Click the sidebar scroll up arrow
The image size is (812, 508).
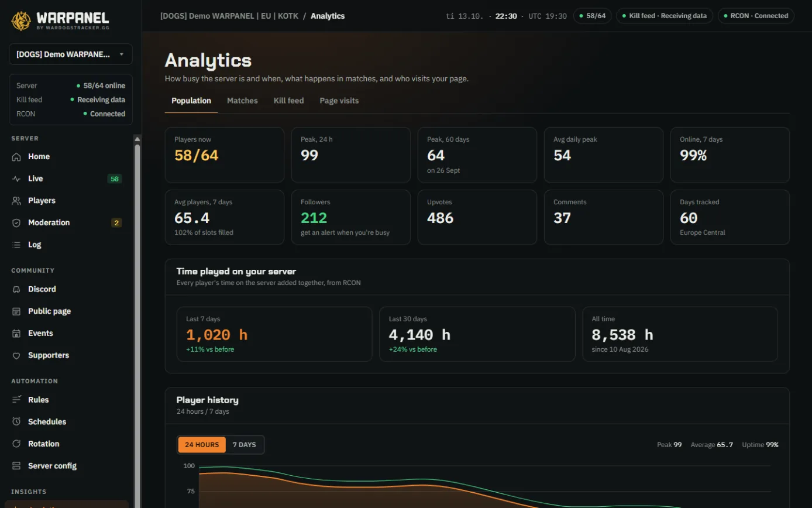(137, 139)
